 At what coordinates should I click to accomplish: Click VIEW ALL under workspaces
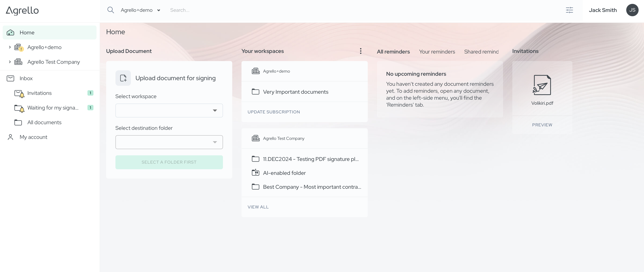pos(258,207)
